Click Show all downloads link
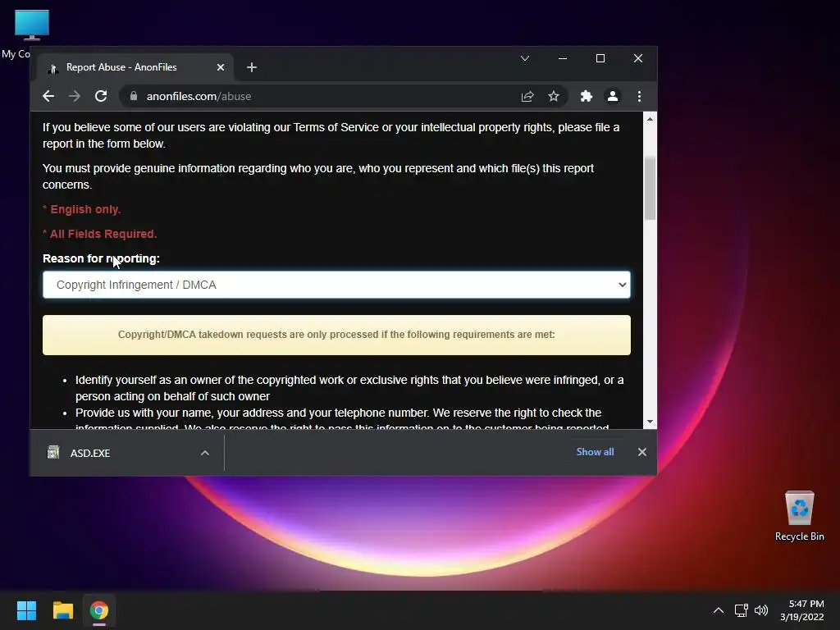This screenshot has width=840, height=630. (x=595, y=452)
